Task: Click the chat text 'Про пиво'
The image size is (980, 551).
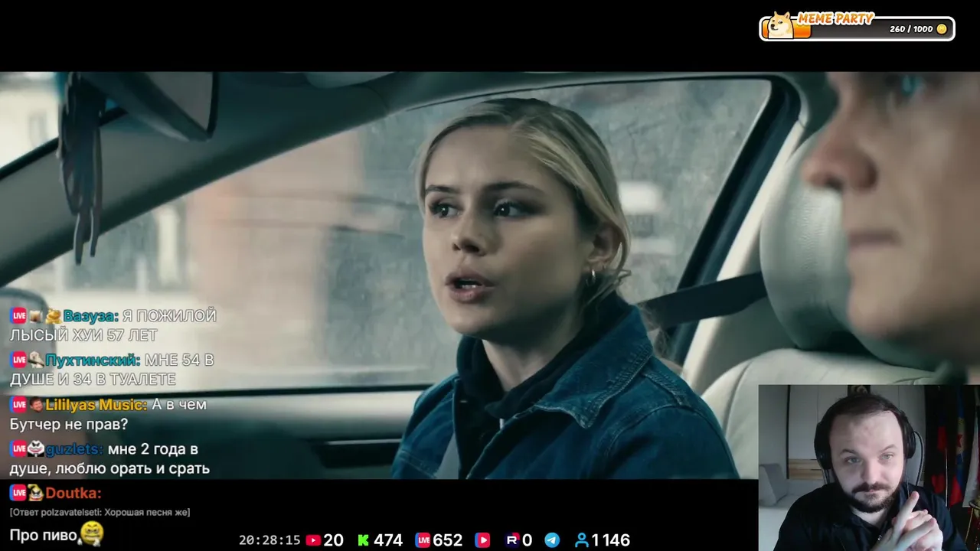Action: 44,535
